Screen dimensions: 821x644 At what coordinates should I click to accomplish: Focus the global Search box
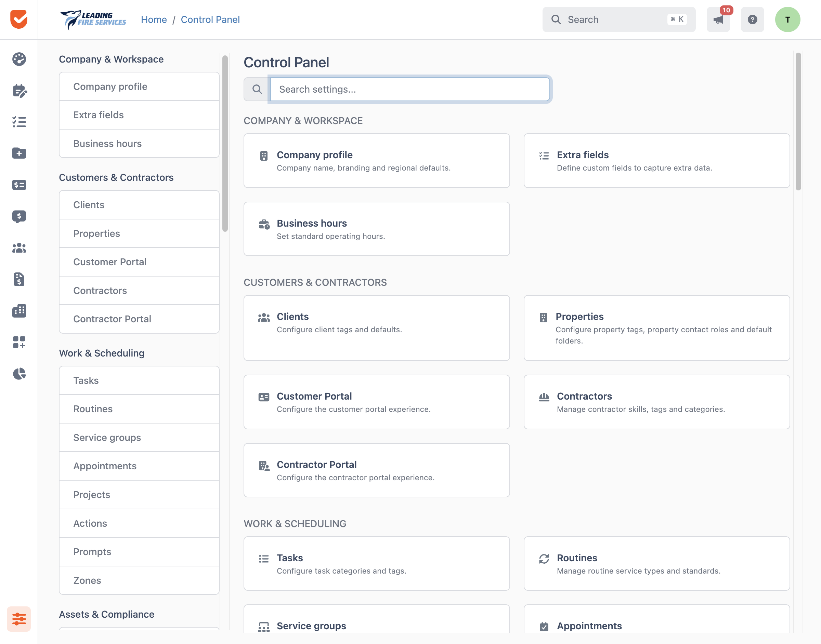(x=619, y=19)
